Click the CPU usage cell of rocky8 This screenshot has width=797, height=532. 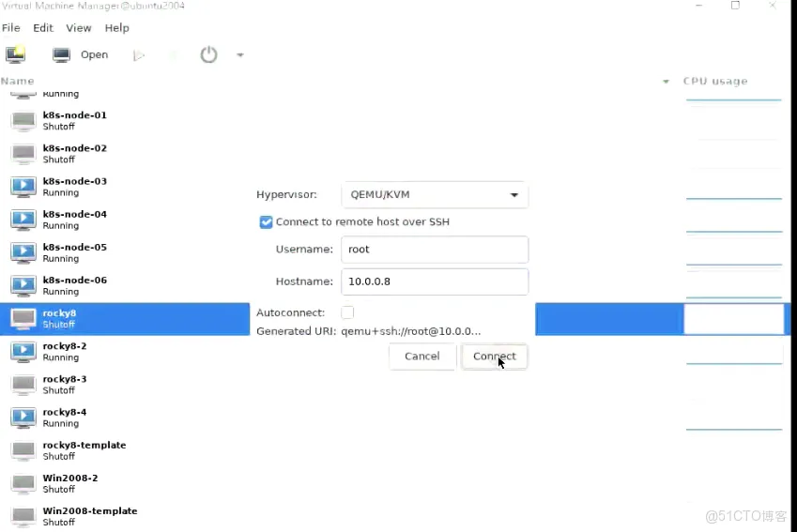pyautogui.click(x=734, y=319)
